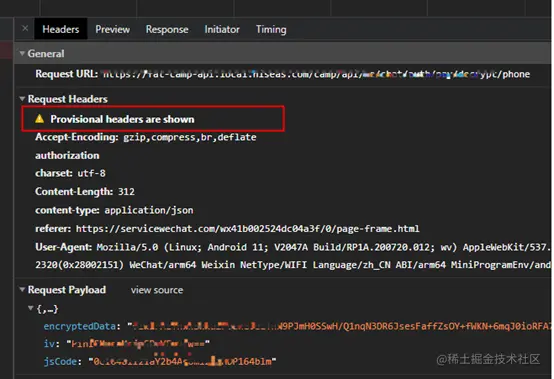Click the view source link
The width and height of the screenshot is (554, 379).
coord(157,290)
